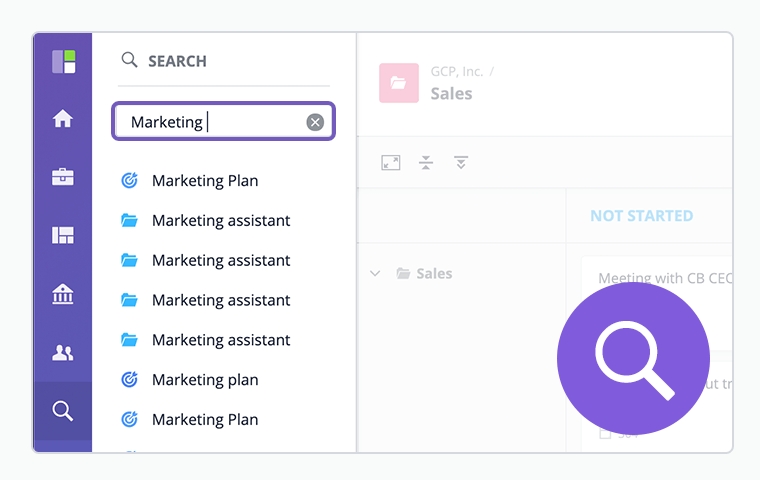760x480 pixels.
Task: Collapse the Sales folder row chevron
Action: click(375, 273)
